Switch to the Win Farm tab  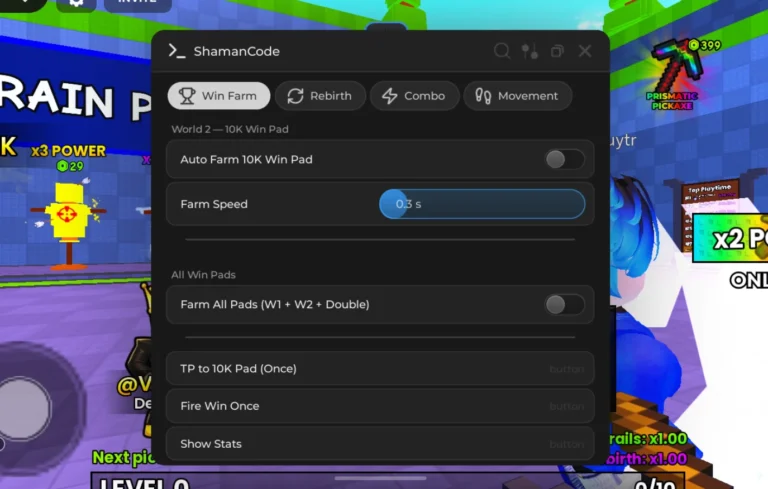coord(218,96)
